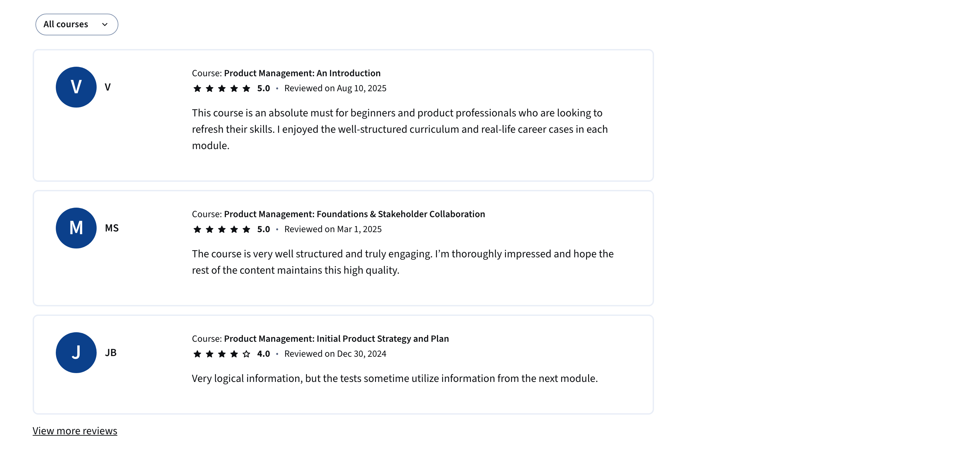This screenshot has height=450, width=980.
Task: Click the fifth star in MS's rating
Action: 246,229
